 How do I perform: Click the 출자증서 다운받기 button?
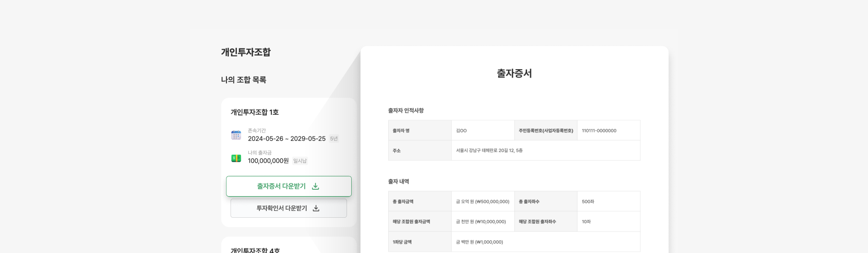(289, 186)
